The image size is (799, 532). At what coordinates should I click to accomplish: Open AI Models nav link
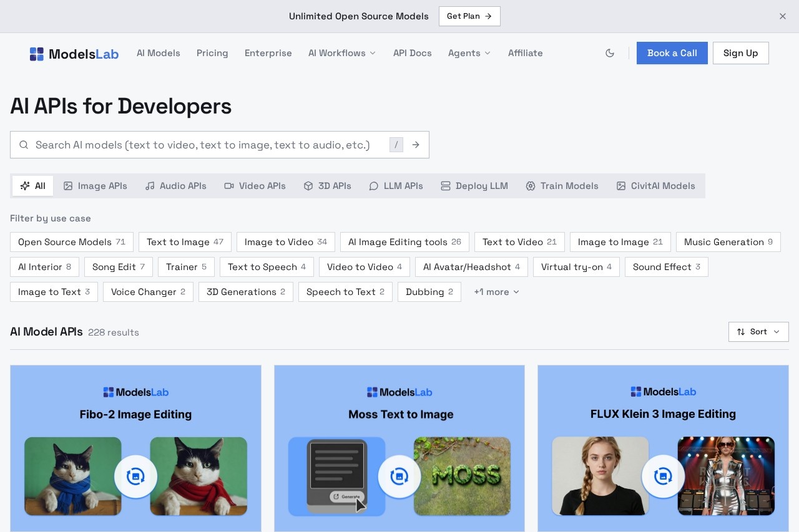click(159, 53)
